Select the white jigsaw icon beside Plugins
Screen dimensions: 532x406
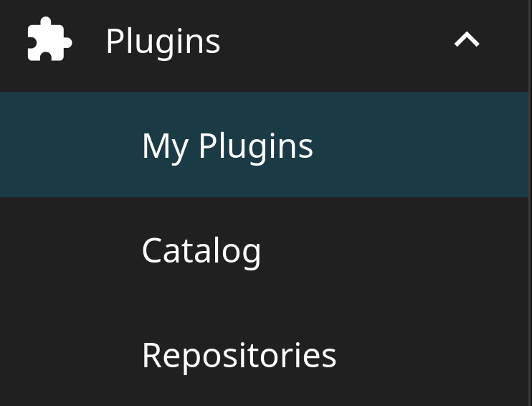point(49,40)
